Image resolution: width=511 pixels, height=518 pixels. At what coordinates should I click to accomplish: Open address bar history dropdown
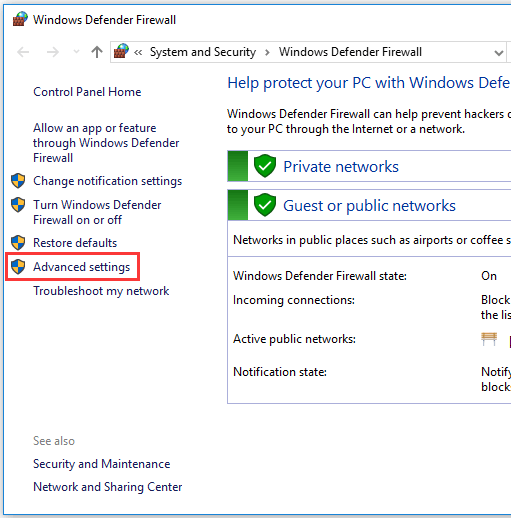click(498, 53)
